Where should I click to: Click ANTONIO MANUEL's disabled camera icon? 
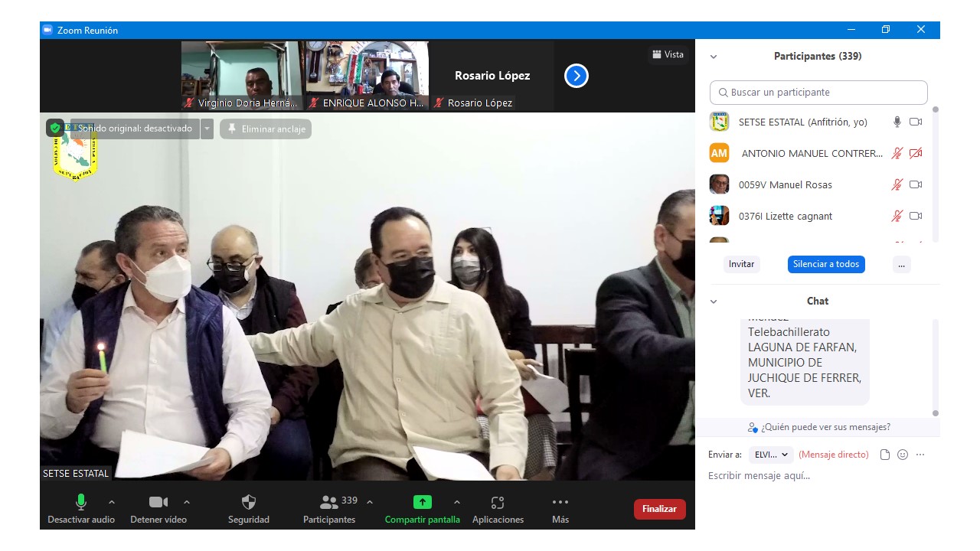916,153
